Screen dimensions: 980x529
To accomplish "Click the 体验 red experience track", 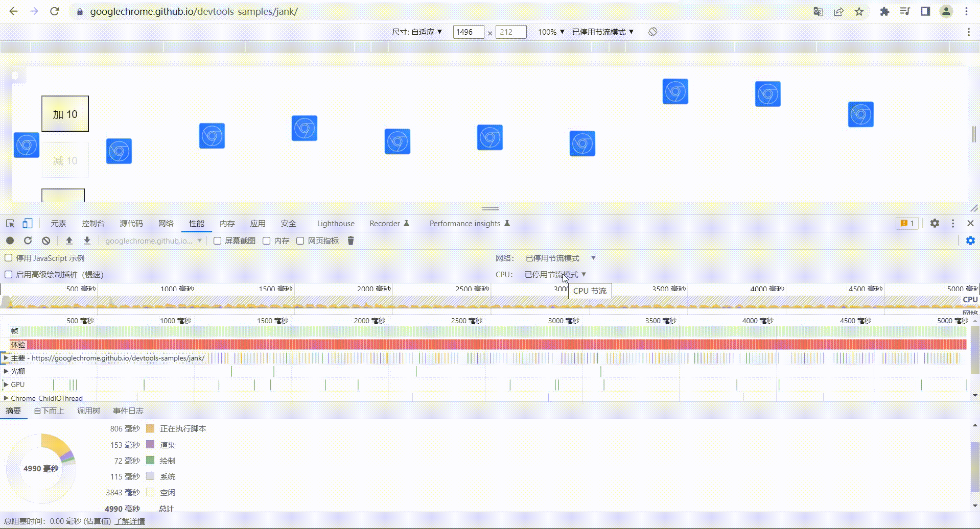I will [x=488, y=344].
